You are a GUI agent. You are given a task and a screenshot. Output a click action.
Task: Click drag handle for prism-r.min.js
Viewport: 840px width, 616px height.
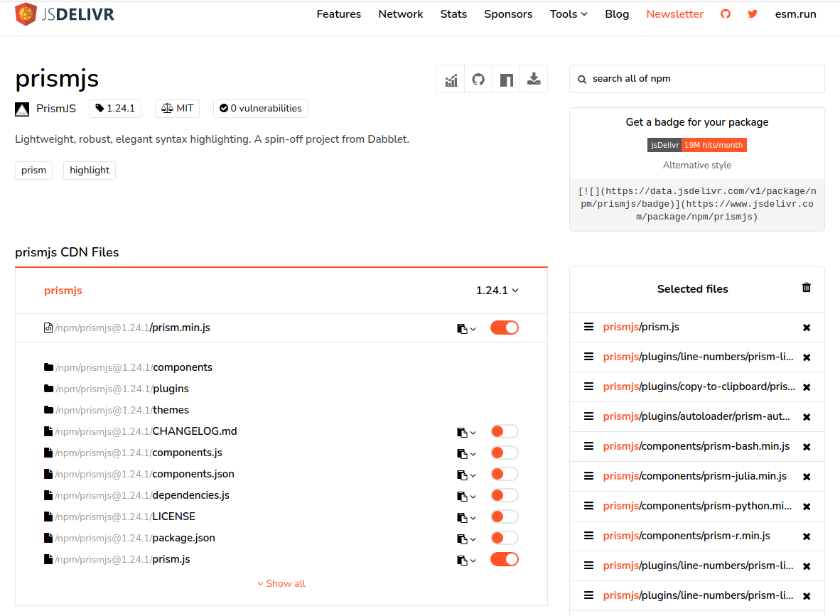(x=588, y=536)
